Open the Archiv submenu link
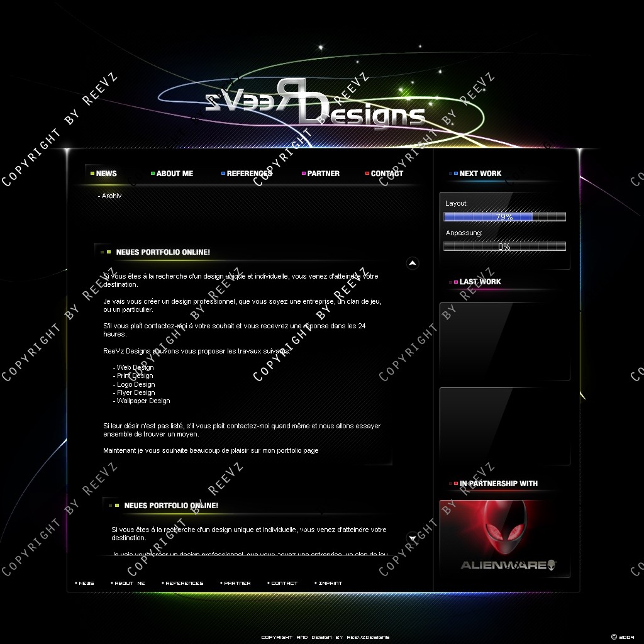The height and width of the screenshot is (644, 644). tap(111, 196)
